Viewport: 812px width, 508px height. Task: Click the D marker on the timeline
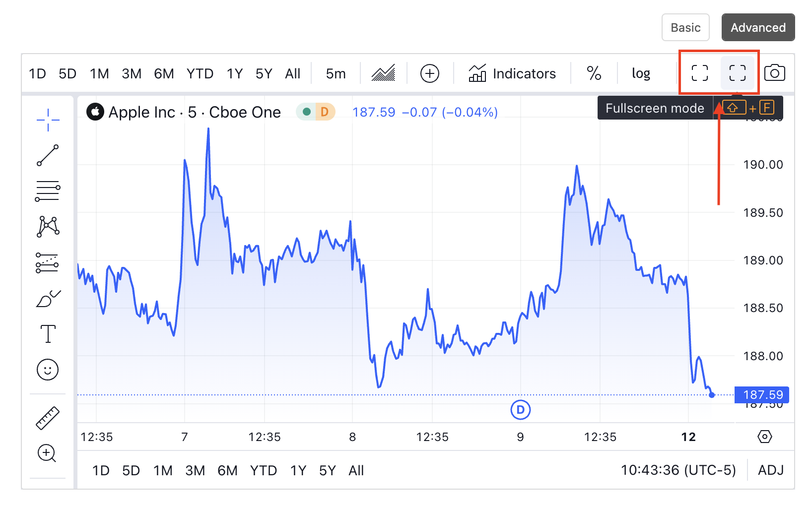point(520,410)
